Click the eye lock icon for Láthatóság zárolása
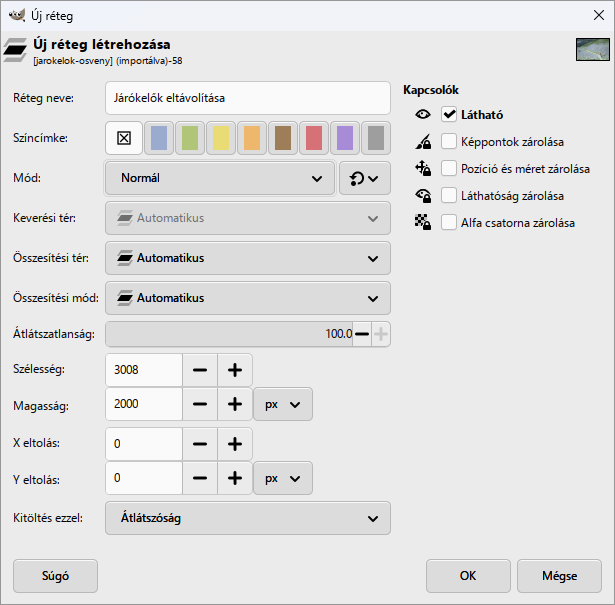Image resolution: width=615 pixels, height=605 pixels. [423, 196]
